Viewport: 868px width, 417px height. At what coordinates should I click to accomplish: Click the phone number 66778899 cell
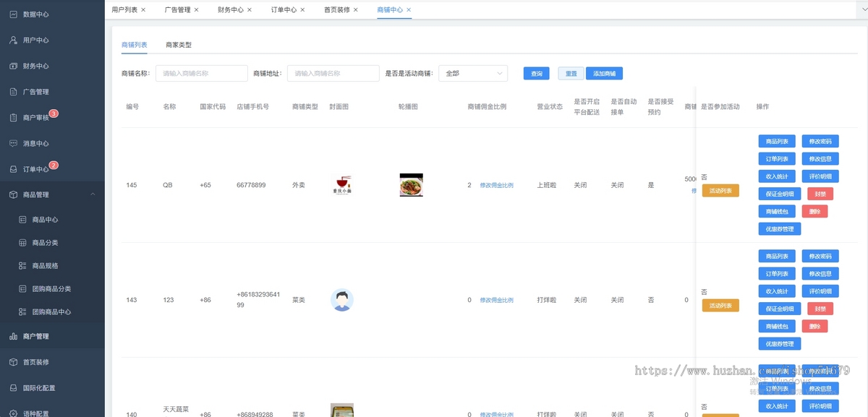pos(251,185)
